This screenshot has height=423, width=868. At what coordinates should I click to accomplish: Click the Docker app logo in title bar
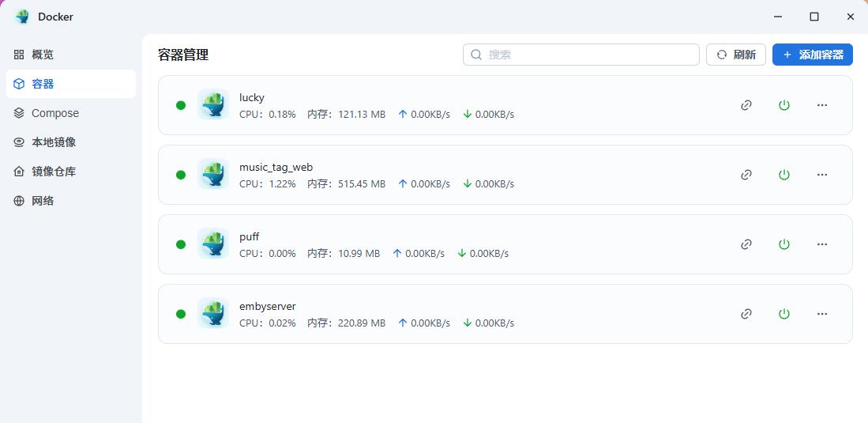23,17
